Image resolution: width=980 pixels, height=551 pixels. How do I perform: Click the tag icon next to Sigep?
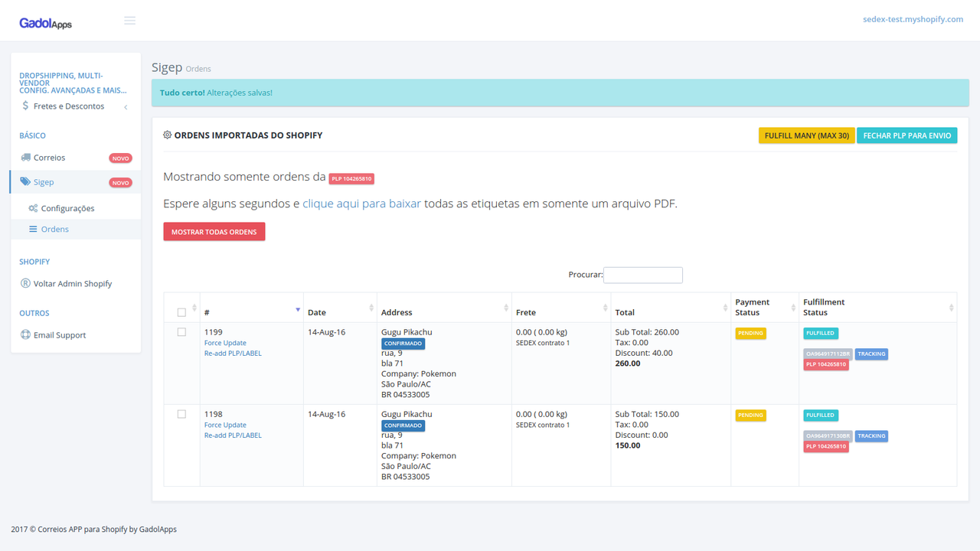click(x=26, y=182)
